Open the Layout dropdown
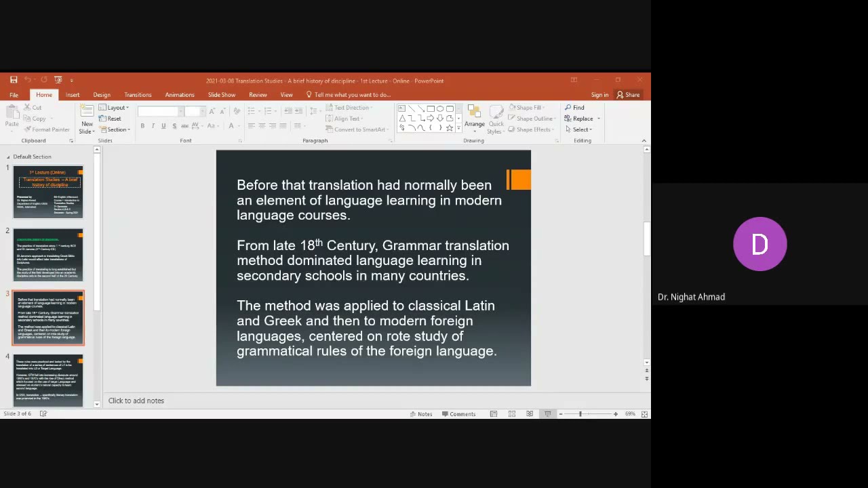The height and width of the screenshot is (488, 868). click(113, 108)
